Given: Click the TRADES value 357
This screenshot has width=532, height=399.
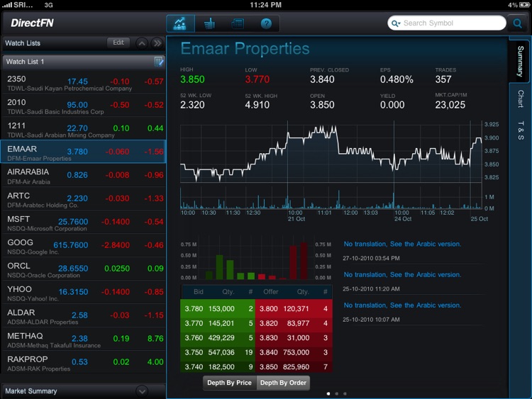Looking at the screenshot, I should [443, 79].
